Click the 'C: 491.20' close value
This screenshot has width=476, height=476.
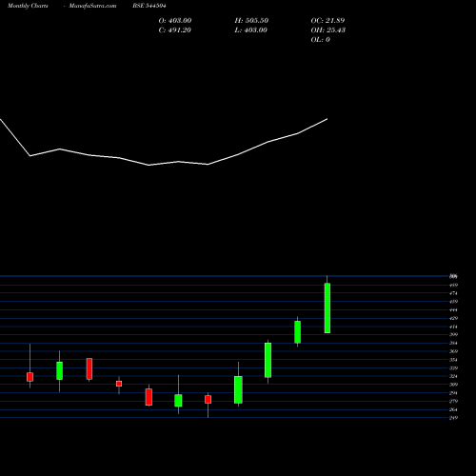pyautogui.click(x=174, y=30)
